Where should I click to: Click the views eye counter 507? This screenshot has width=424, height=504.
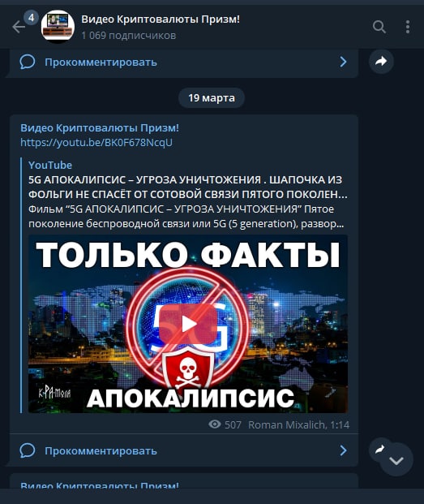tap(225, 424)
